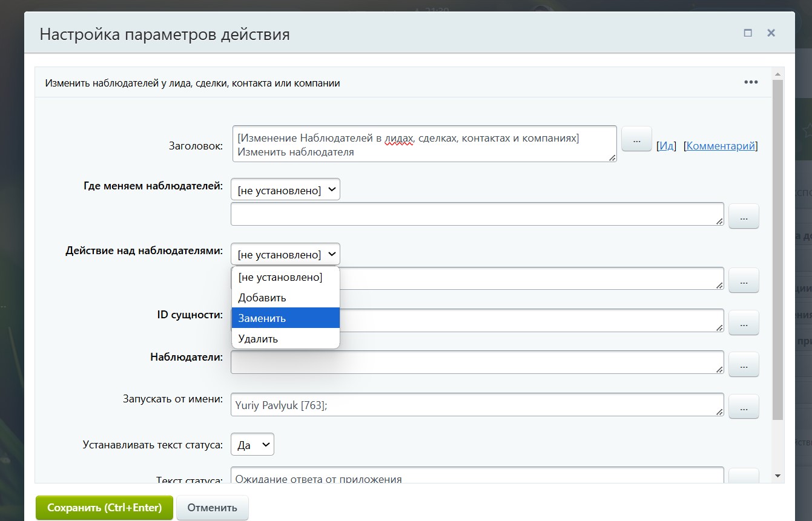The image size is (812, 521).
Task: Select Добавить from the dropdown list
Action: click(262, 298)
